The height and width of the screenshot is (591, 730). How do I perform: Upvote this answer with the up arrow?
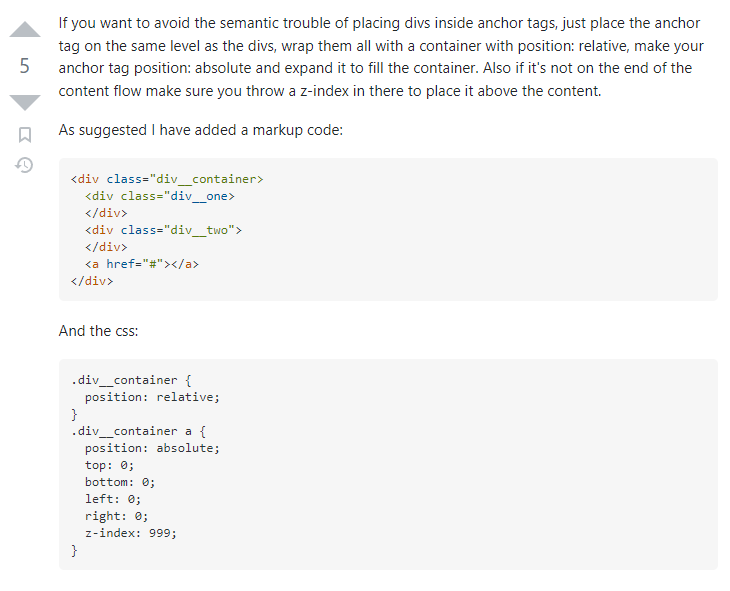(25, 29)
